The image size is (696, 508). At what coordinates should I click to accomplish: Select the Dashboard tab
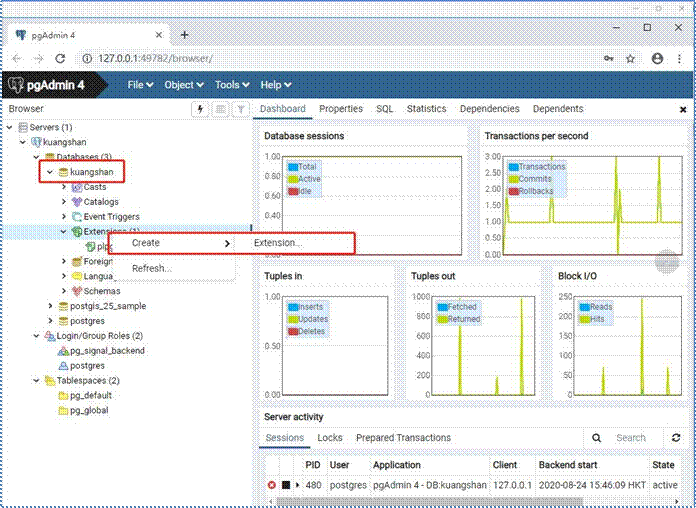tap(283, 109)
